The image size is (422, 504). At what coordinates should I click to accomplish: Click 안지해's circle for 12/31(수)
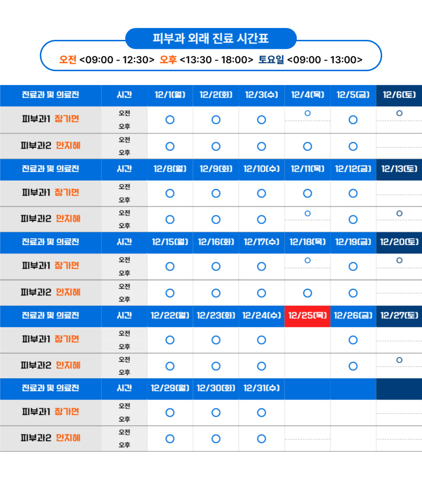pyautogui.click(x=261, y=439)
